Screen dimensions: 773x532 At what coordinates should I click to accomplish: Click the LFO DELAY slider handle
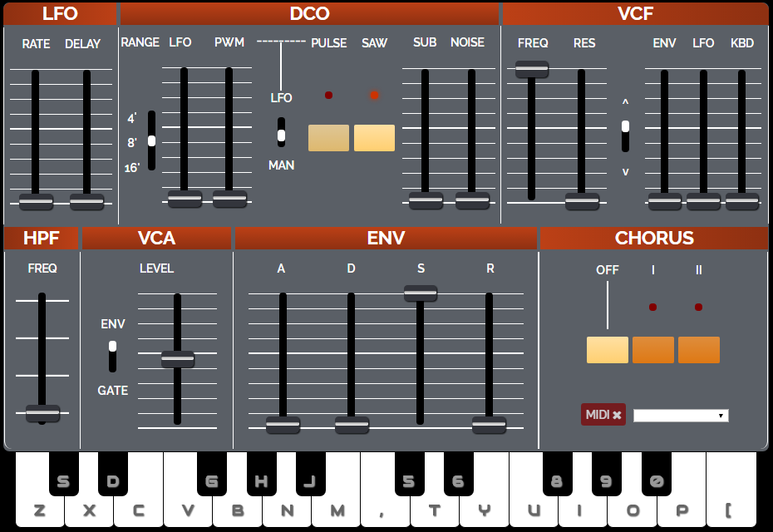(x=86, y=202)
